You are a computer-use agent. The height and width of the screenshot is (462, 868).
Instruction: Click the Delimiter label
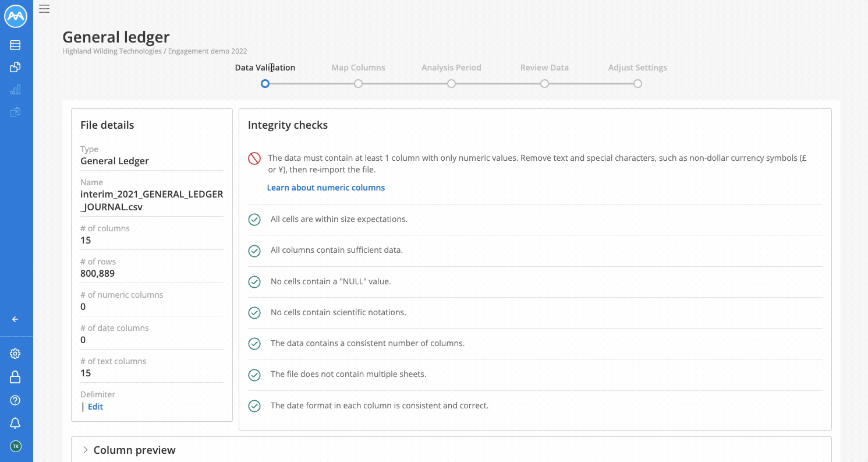coord(98,394)
